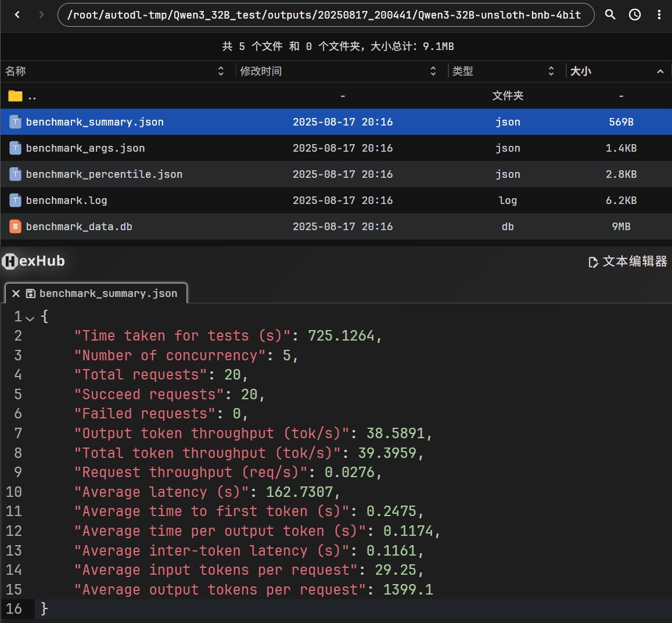This screenshot has width=672, height=623.
Task: Click line number 16 in gutter
Action: pyautogui.click(x=14, y=609)
